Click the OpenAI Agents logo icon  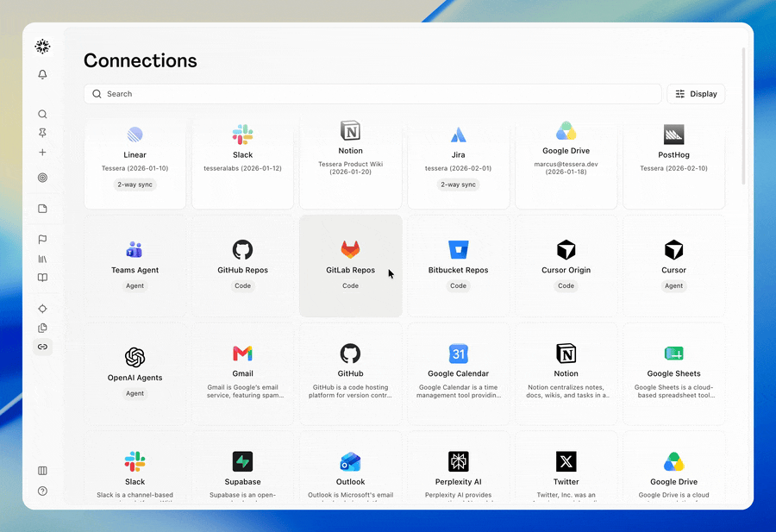click(135, 357)
